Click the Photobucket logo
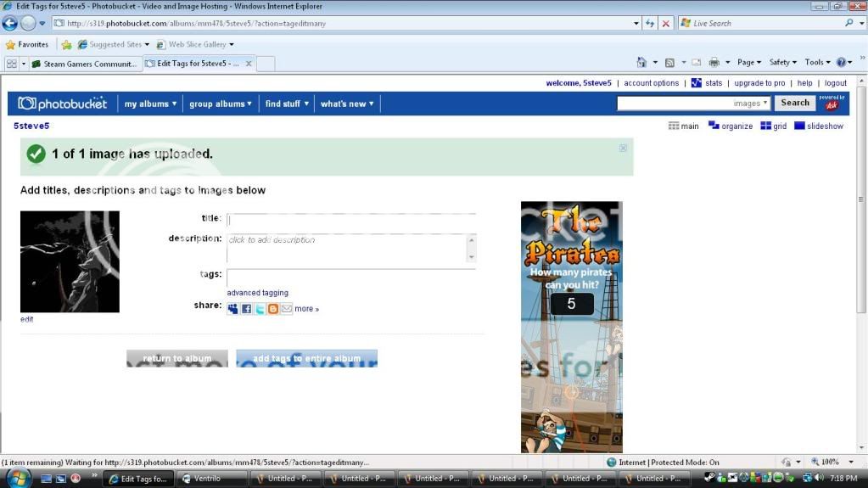 pos(63,104)
